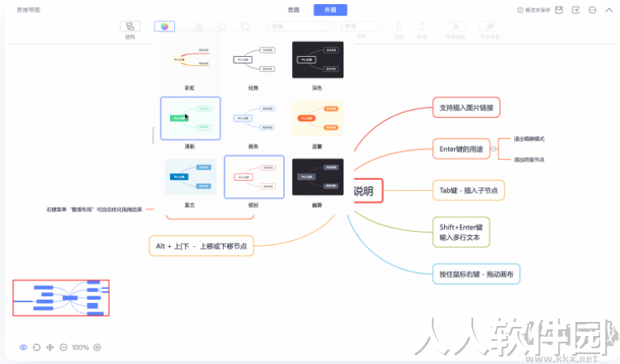This screenshot has height=364, width=620.
Task: Select the Alt + 上|下 上移或下移节点 node
Action: tap(201, 246)
